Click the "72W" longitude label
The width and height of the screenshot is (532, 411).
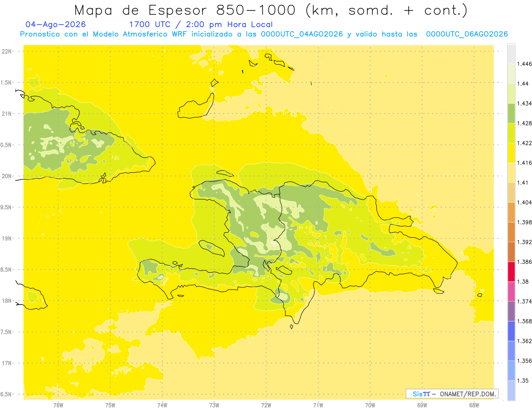[x=266, y=405]
